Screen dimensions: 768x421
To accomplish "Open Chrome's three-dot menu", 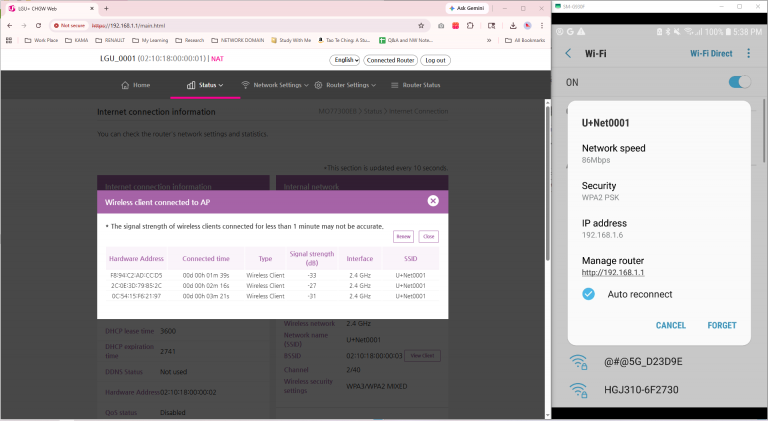I will [x=542, y=25].
